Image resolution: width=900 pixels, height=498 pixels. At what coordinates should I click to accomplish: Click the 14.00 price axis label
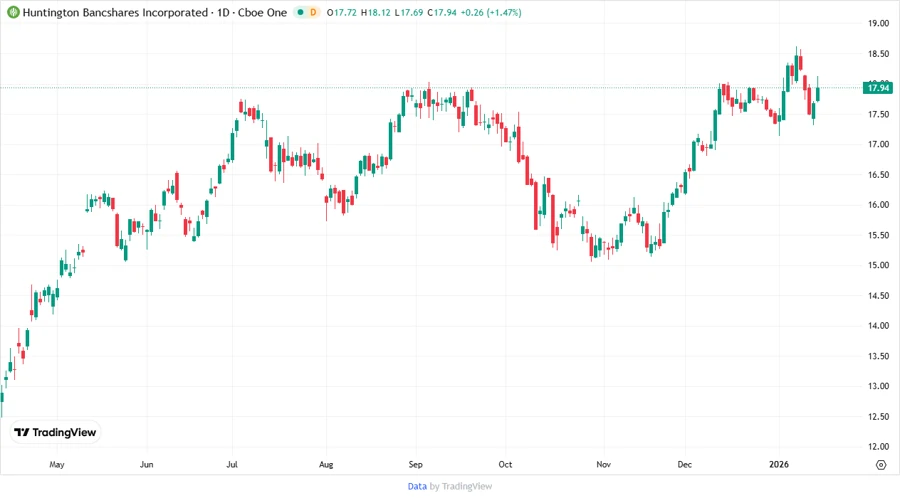click(878, 326)
